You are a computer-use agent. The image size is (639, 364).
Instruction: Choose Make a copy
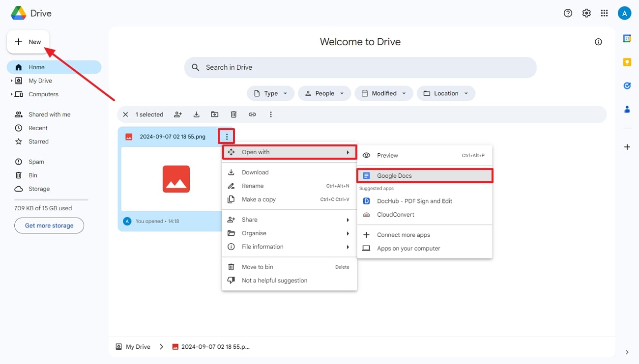coord(290,199)
